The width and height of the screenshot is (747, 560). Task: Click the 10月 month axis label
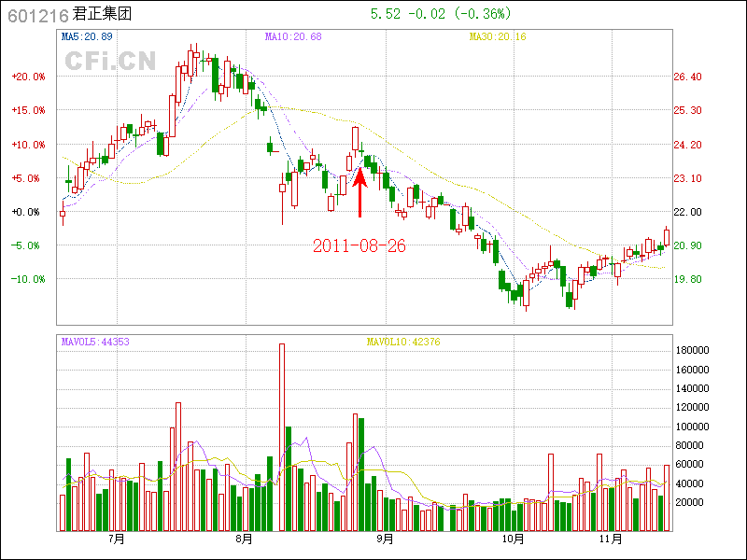[513, 539]
